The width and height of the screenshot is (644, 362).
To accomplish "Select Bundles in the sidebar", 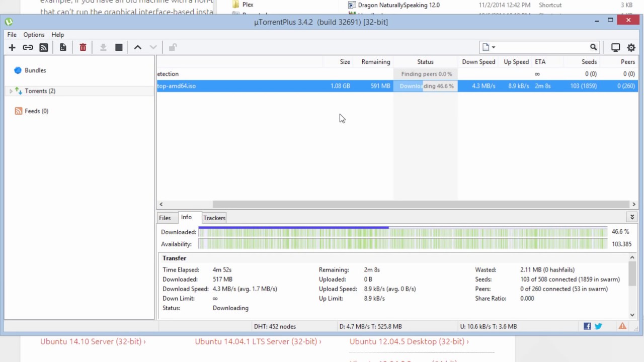I will tap(35, 70).
